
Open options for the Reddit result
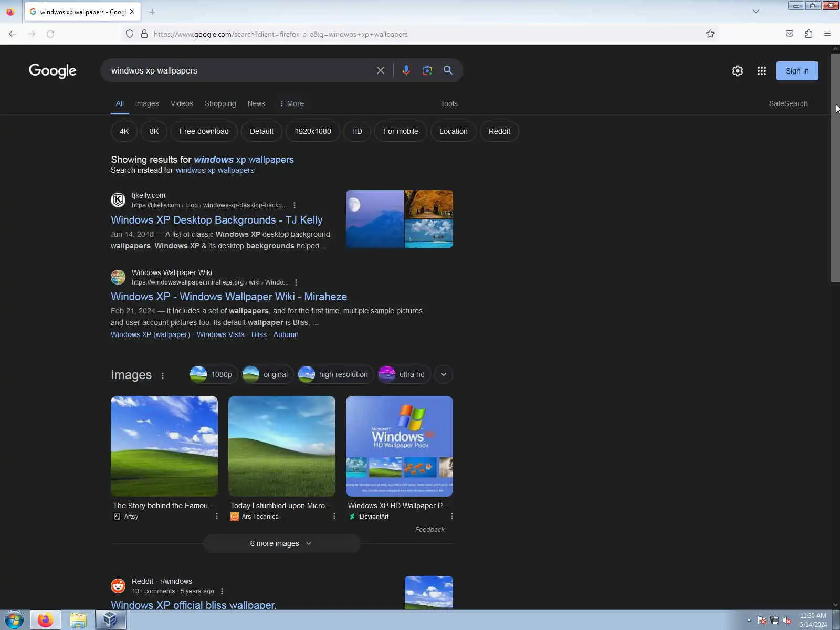222,591
